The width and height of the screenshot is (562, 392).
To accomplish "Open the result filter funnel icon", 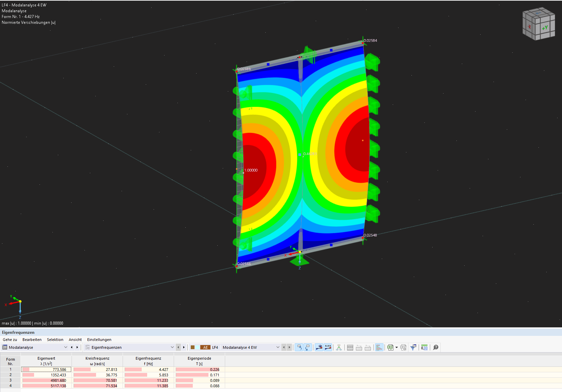I will coord(413,347).
